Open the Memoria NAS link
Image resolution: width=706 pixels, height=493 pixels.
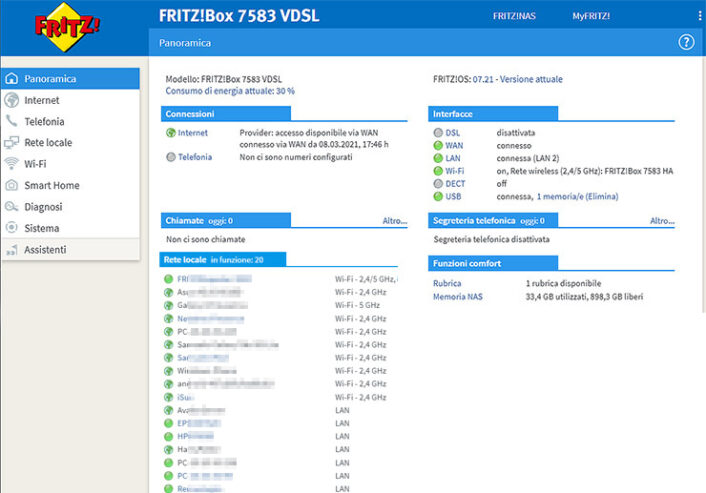[457, 297]
